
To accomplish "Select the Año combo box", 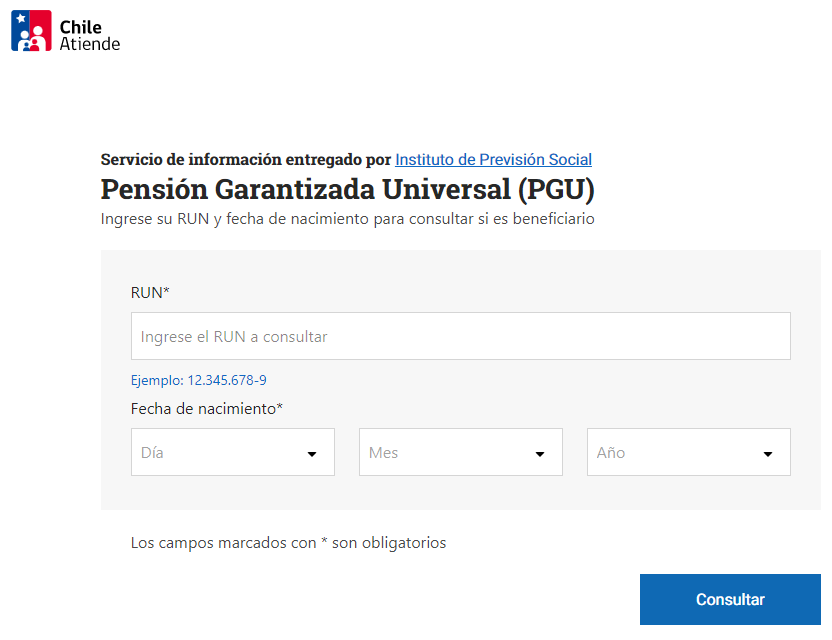I will (688, 452).
